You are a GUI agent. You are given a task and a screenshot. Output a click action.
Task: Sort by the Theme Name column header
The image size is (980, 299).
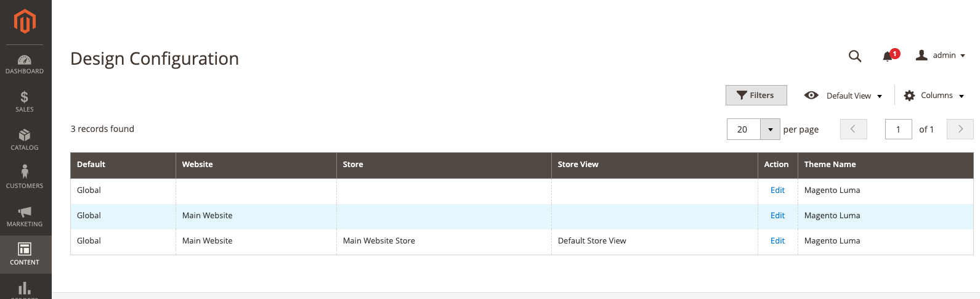click(x=830, y=165)
